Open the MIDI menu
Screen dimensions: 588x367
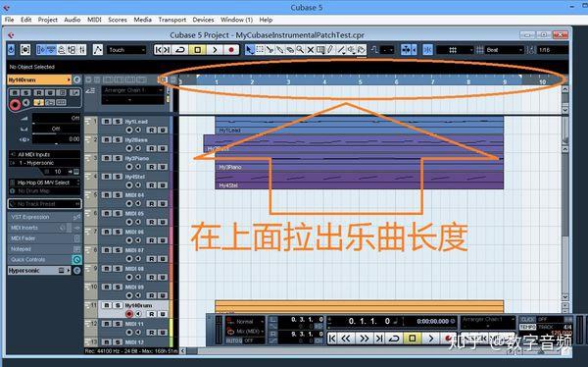pos(94,20)
